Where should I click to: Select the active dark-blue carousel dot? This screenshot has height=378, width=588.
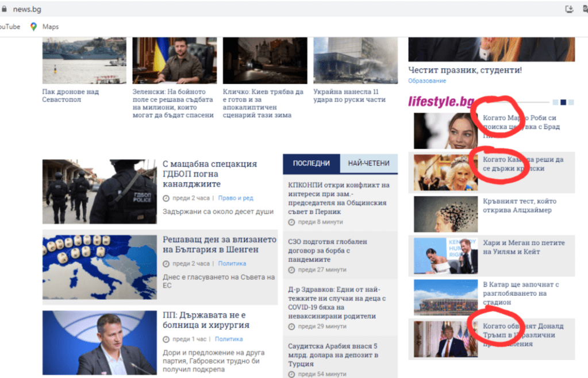563,102
